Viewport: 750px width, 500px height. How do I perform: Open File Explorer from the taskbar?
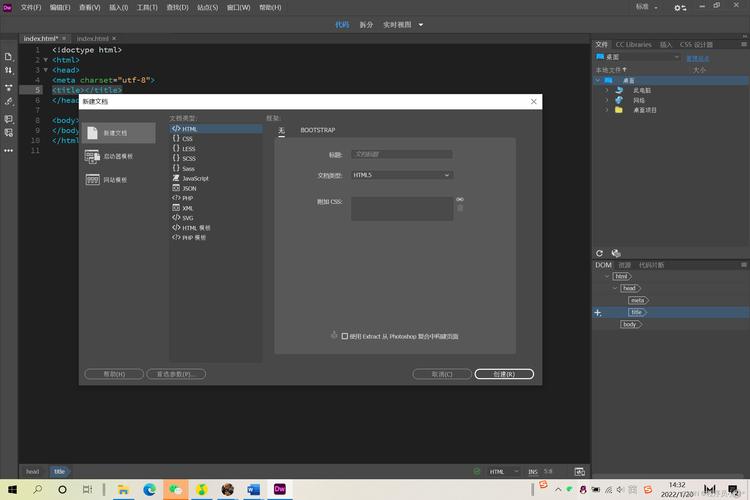123,489
